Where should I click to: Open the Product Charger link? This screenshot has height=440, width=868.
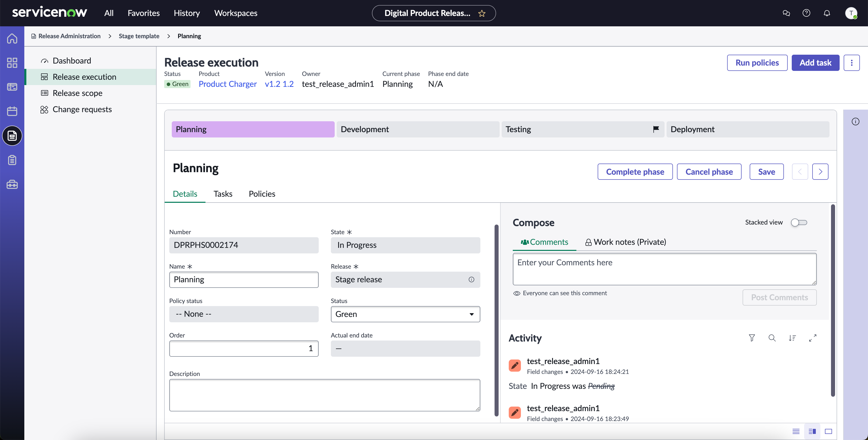click(x=228, y=84)
